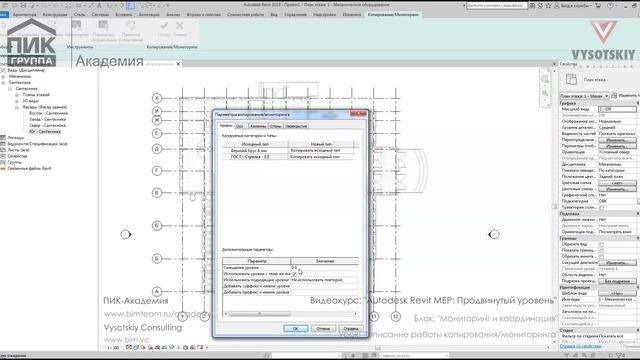Viewport: 640px width, 360px height.
Task: Click the Масштаб вида value field
Action: [x=617, y=109]
